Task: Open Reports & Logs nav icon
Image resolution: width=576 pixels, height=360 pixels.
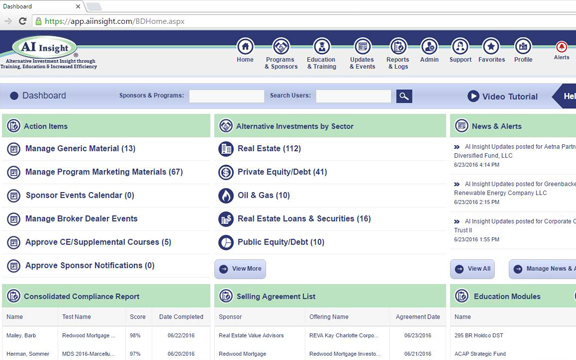Action: (398, 47)
